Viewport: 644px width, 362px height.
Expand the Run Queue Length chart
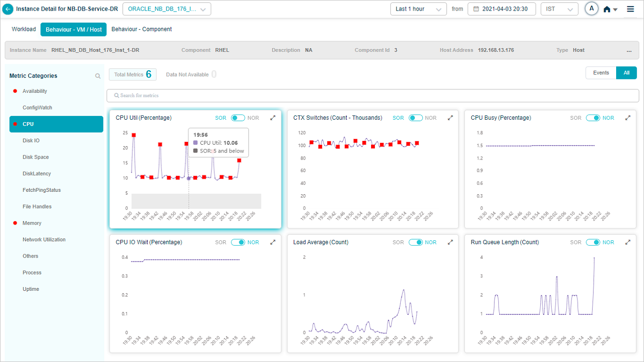click(628, 242)
